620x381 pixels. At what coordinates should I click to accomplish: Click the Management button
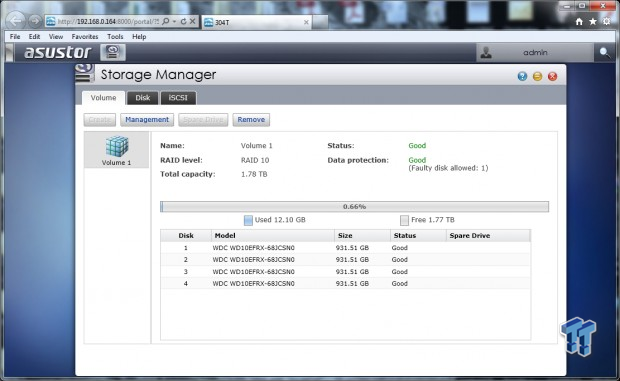pyautogui.click(x=147, y=119)
